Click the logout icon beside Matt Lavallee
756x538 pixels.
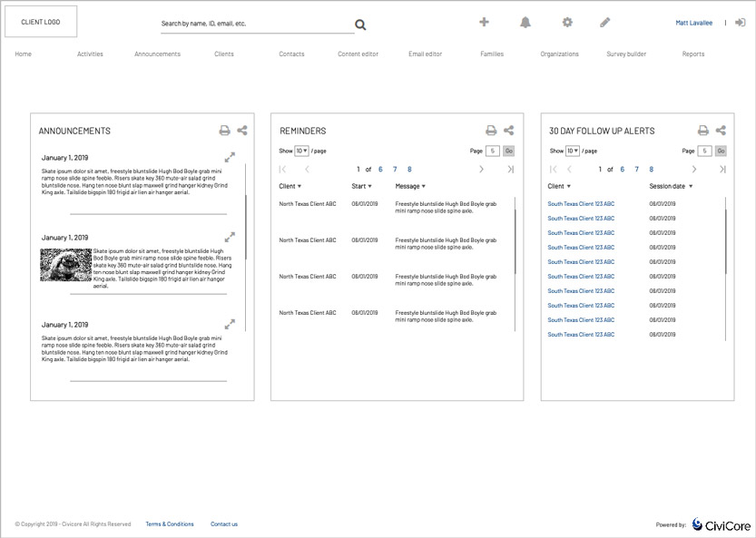740,23
